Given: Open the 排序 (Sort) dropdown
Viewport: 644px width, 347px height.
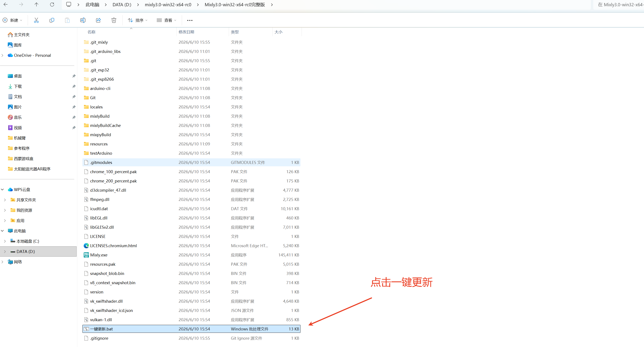Looking at the screenshot, I should point(138,20).
